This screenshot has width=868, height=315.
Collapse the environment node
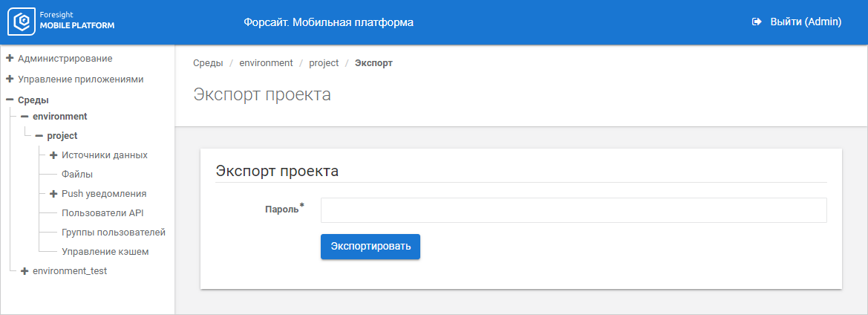pos(25,117)
